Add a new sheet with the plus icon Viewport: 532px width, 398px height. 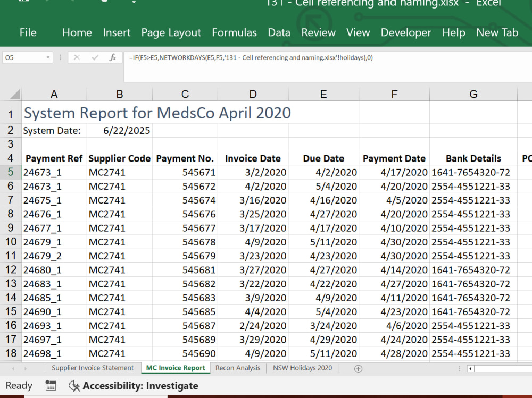pos(358,368)
